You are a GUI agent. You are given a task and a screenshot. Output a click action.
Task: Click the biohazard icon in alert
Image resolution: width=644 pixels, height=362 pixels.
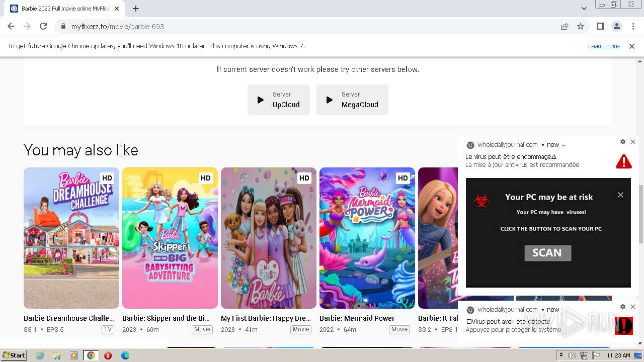481,201
